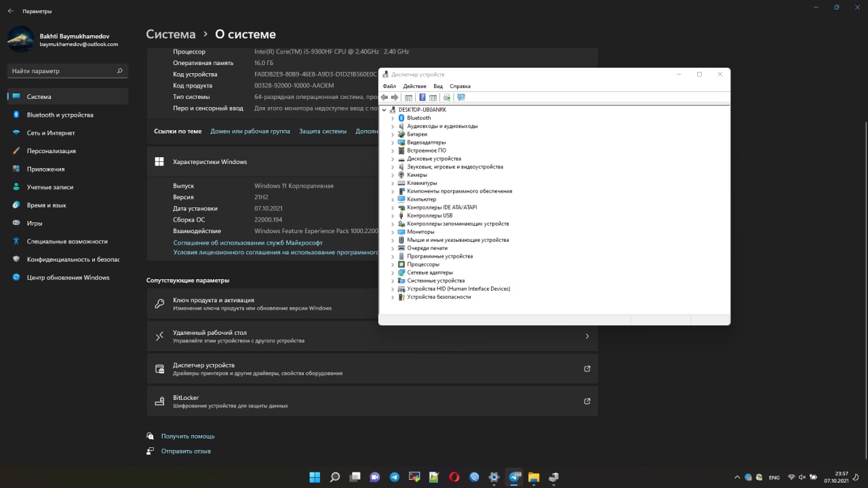Select the Батареи battery icon in device tree

point(401,134)
